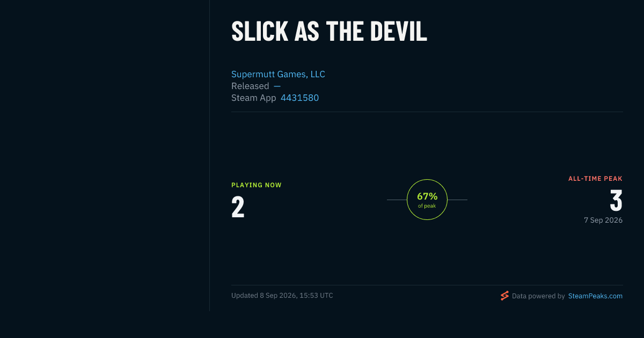Click the Data powered by text

538,296
